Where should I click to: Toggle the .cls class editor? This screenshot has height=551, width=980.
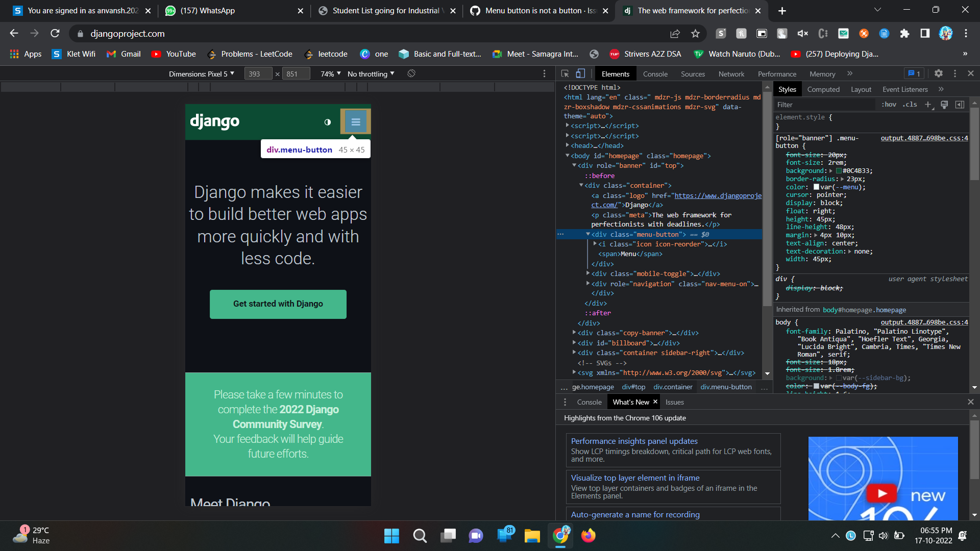coord(910,105)
